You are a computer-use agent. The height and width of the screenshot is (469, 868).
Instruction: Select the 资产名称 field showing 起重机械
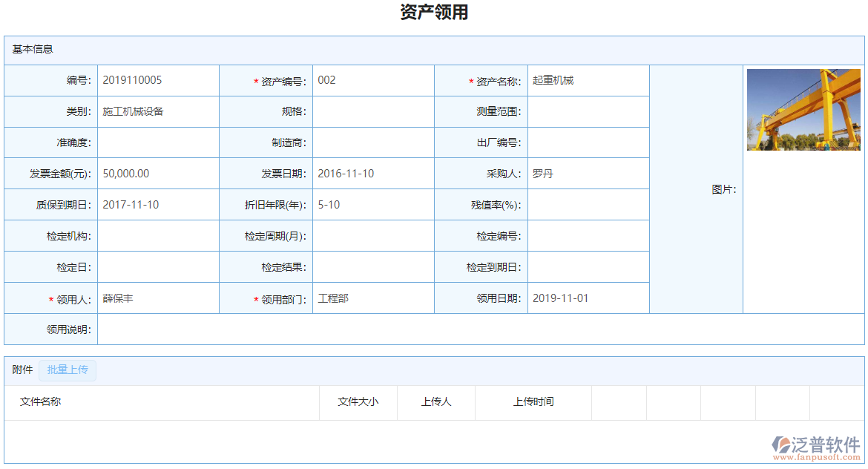tap(588, 80)
